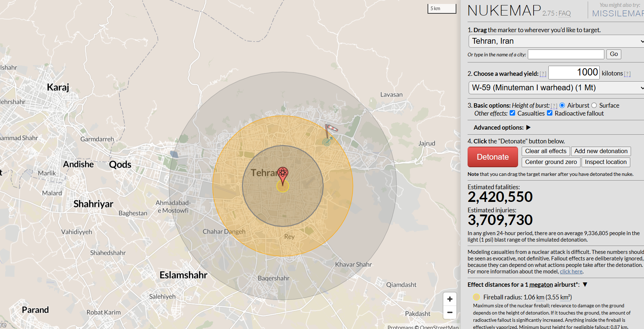This screenshot has width=644, height=329.
Task: Click the Height of burst help [?] link
Action: (x=554, y=106)
